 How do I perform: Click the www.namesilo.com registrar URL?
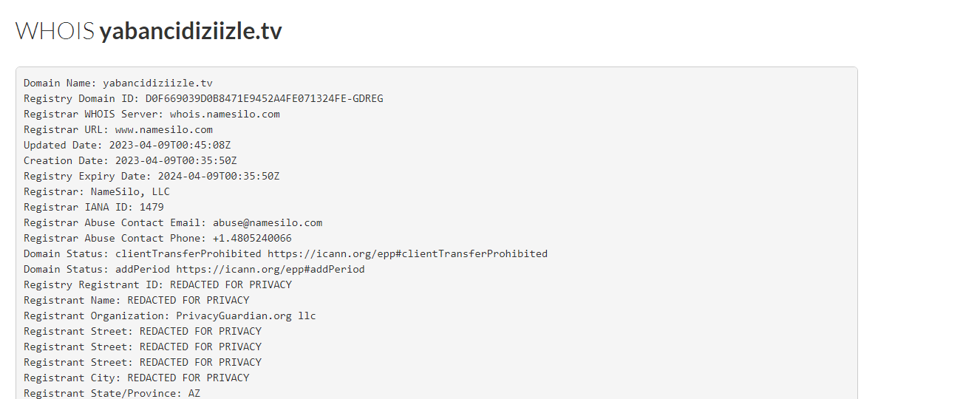164,129
